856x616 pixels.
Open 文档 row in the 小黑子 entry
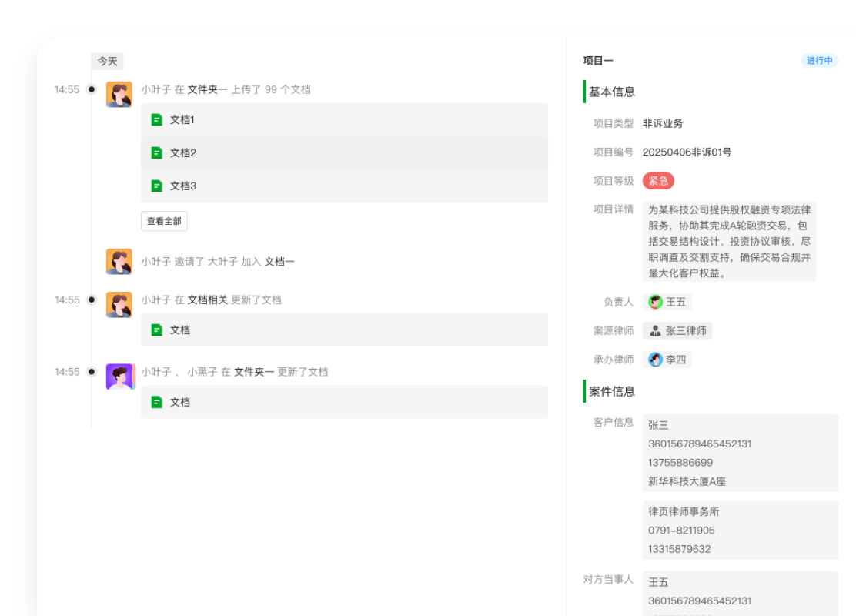pyautogui.click(x=344, y=402)
